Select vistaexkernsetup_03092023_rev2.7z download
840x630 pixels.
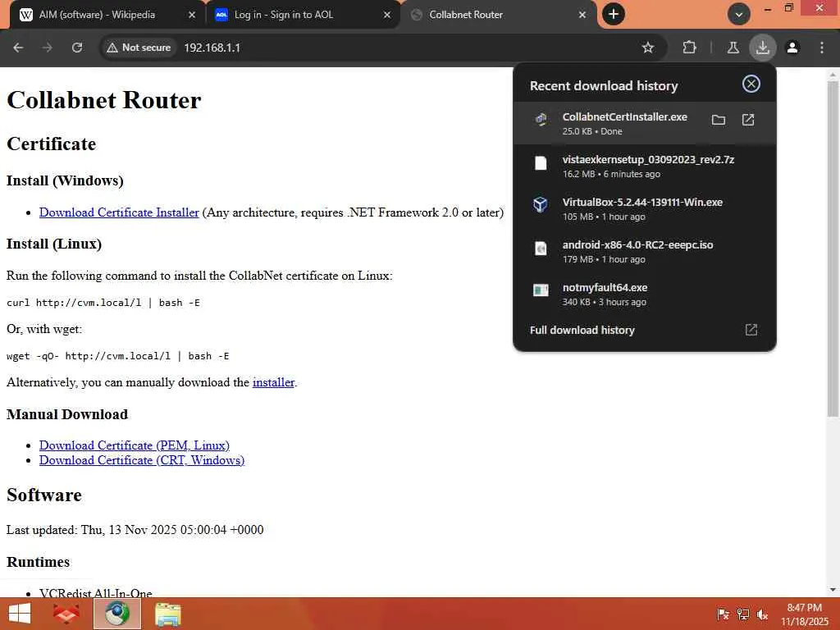click(x=644, y=166)
